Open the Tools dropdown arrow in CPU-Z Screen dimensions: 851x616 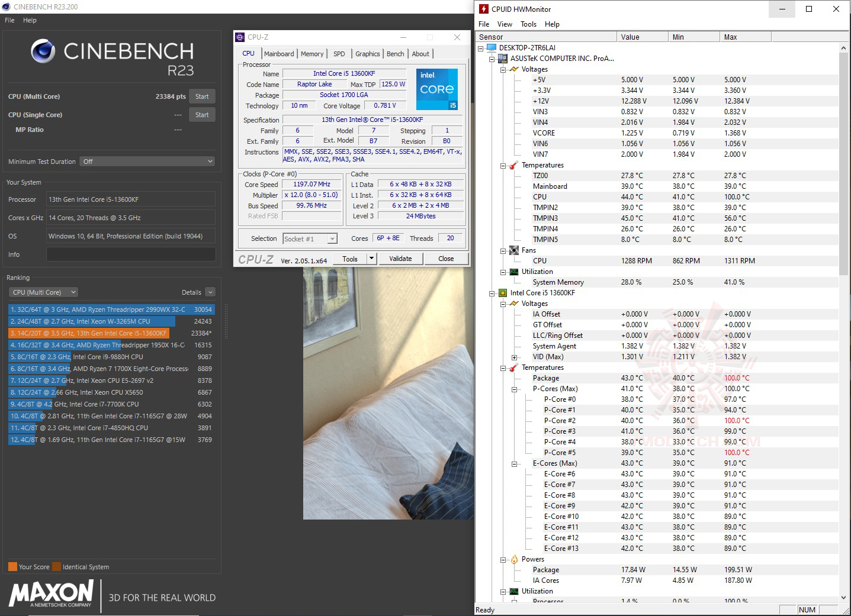371,259
